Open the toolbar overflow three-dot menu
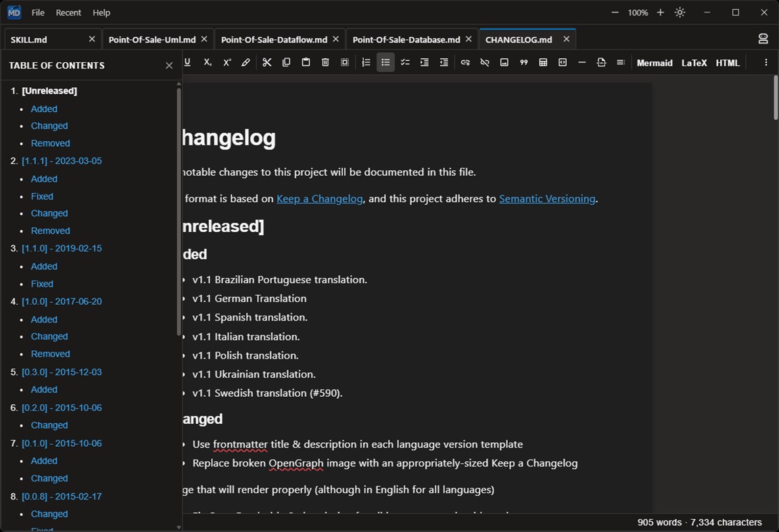 pyautogui.click(x=765, y=63)
